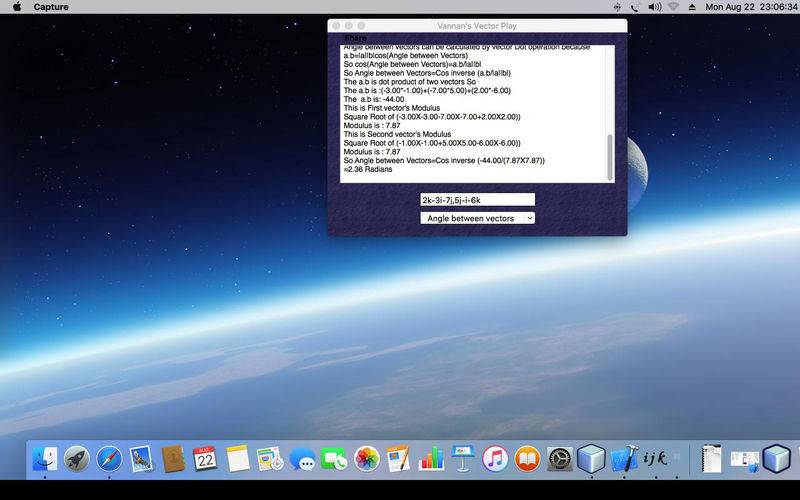This screenshot has width=800, height=500.
Task: Click the crosshair status icon left of the phone
Action: 617,7
